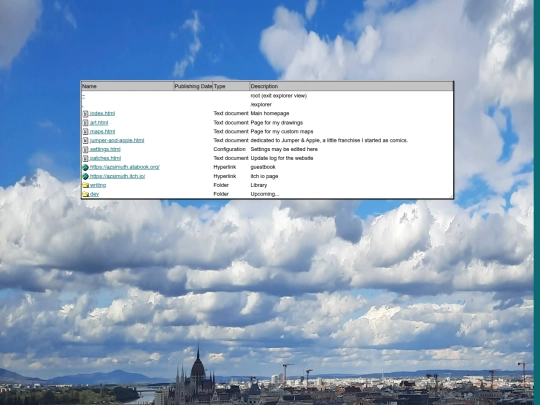Click the 'Update log for the website' description
Viewport: 540px width, 405px height.
(x=282, y=158)
